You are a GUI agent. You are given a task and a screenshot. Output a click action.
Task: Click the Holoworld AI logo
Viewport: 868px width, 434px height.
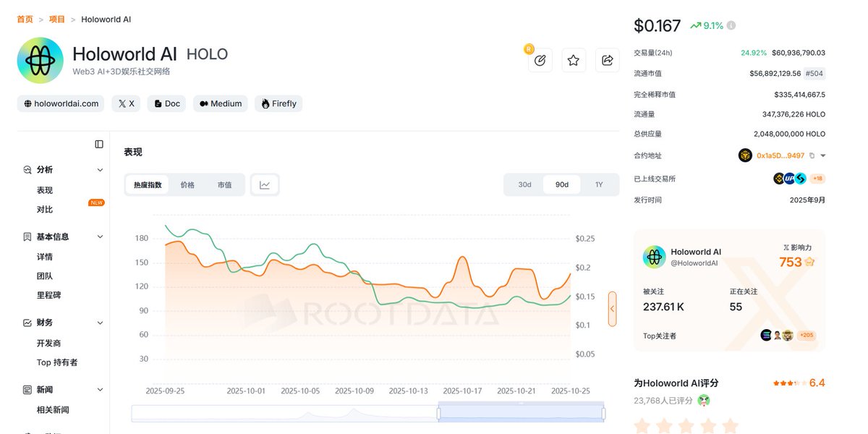(x=40, y=61)
